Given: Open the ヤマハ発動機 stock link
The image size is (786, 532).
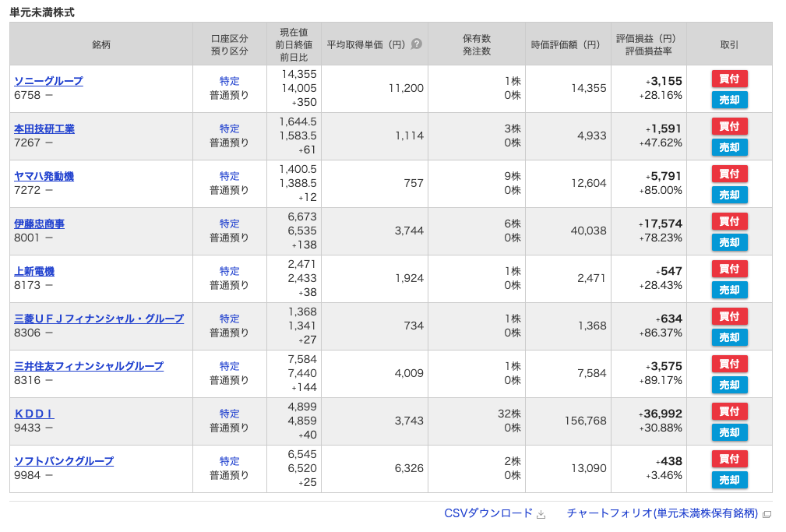Looking at the screenshot, I should point(44,176).
